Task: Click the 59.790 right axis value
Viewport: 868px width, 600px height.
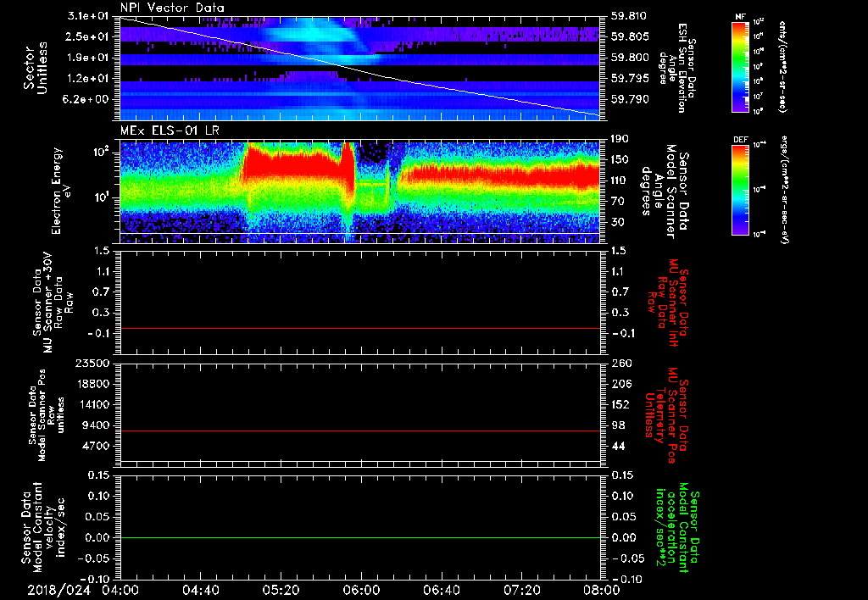Action: 628,99
